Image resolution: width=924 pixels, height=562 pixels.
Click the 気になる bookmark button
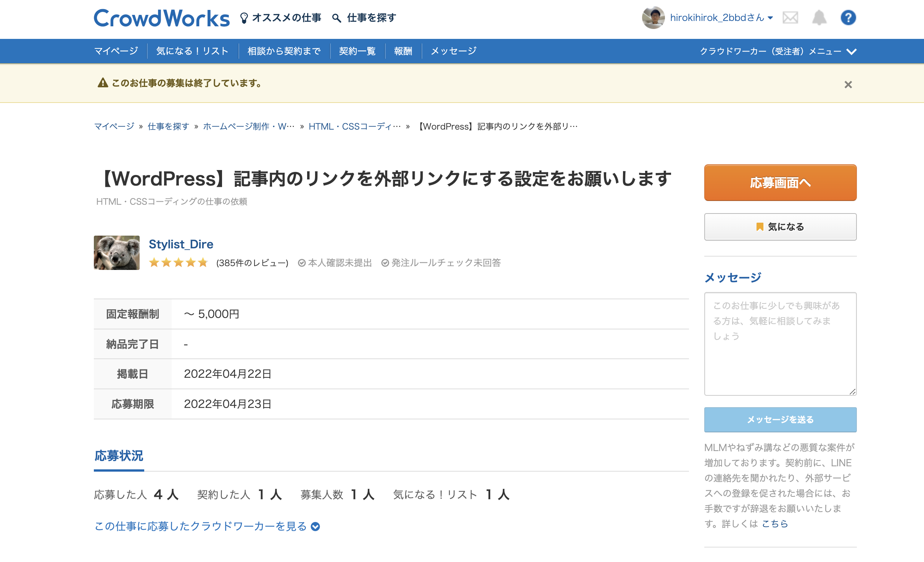[x=780, y=227]
